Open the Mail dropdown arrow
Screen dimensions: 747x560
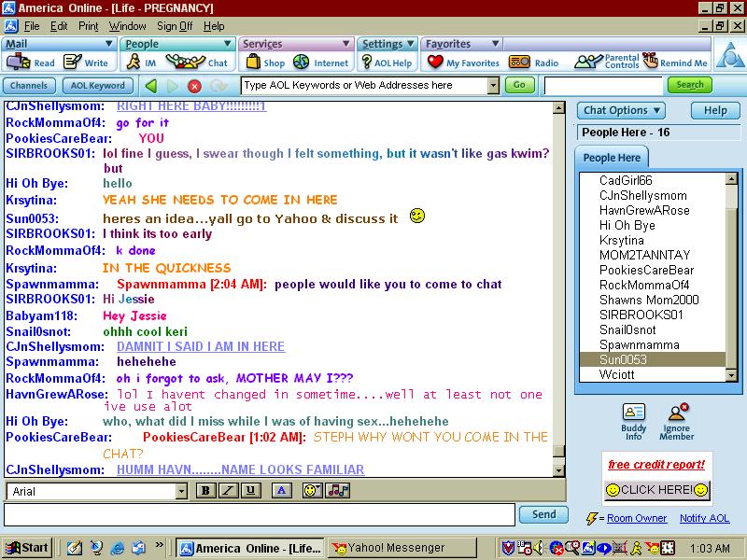(109, 44)
